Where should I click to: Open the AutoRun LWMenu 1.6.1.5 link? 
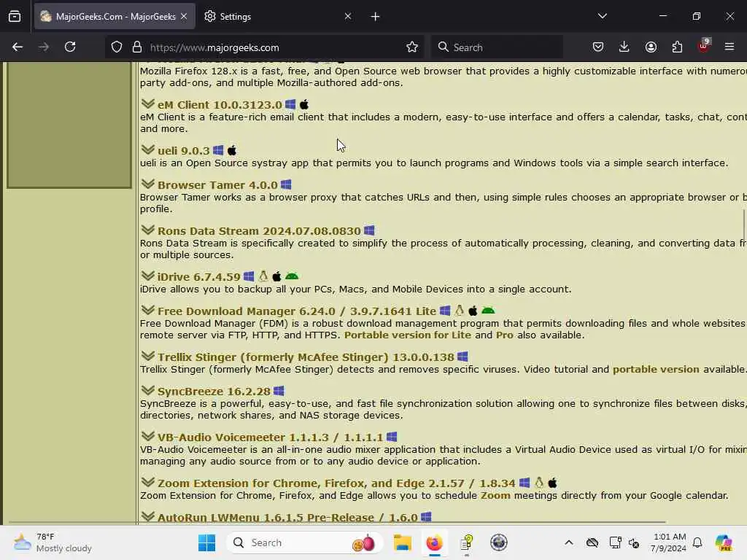(x=287, y=518)
